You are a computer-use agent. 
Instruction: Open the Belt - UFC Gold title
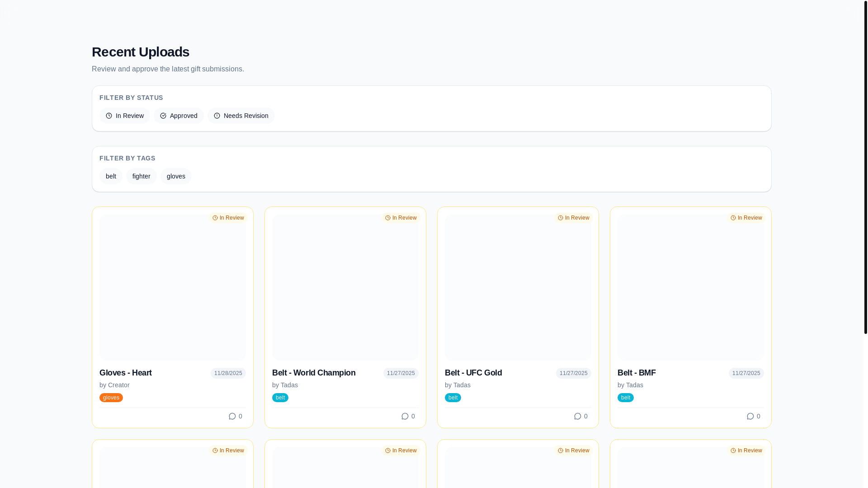point(473,373)
